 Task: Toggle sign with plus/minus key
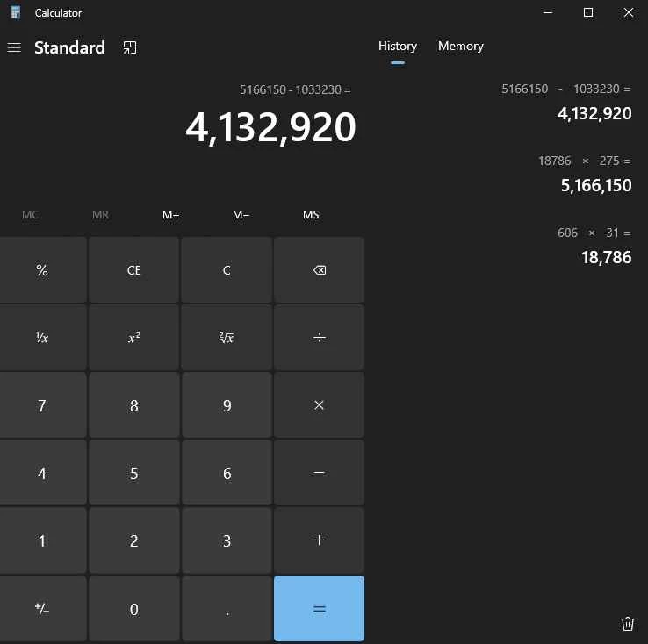pyautogui.click(x=42, y=609)
